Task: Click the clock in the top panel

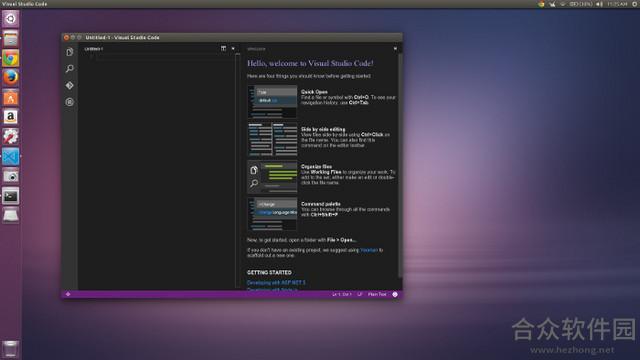Action: point(617,4)
